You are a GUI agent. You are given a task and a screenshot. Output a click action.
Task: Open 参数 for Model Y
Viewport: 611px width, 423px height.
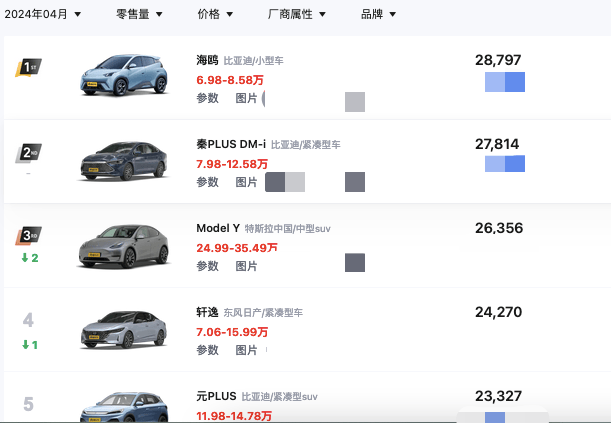(x=207, y=266)
